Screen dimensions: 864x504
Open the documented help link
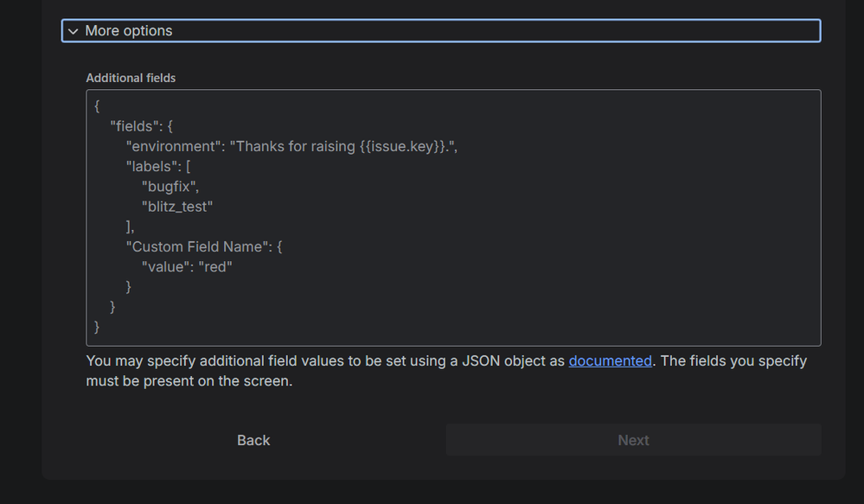[x=610, y=360]
